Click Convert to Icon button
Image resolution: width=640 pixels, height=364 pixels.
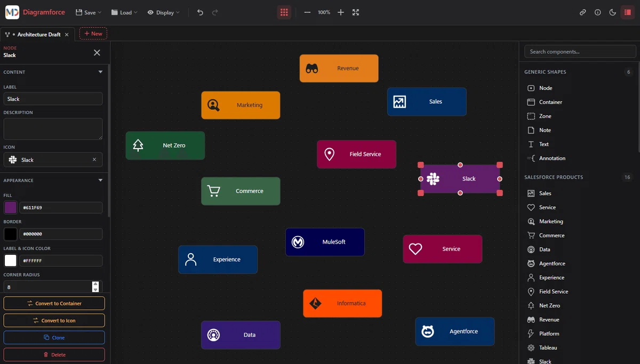(54, 320)
